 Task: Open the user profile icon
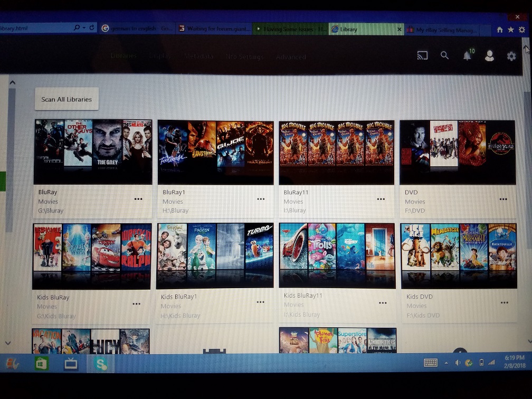click(x=489, y=55)
